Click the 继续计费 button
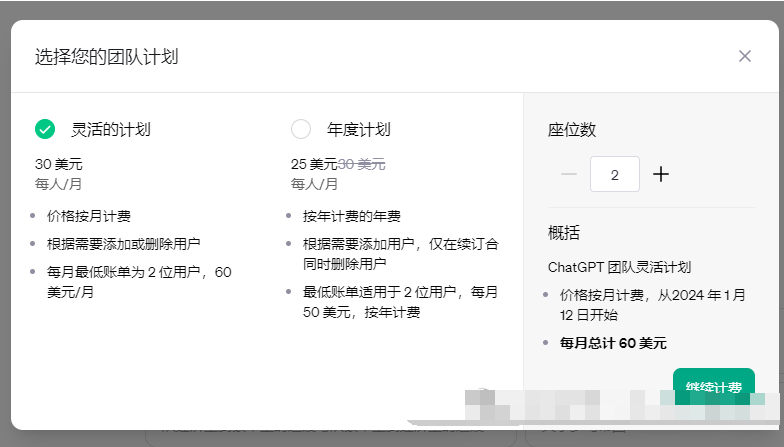Screen dimensions: 784x447 [x=714, y=386]
